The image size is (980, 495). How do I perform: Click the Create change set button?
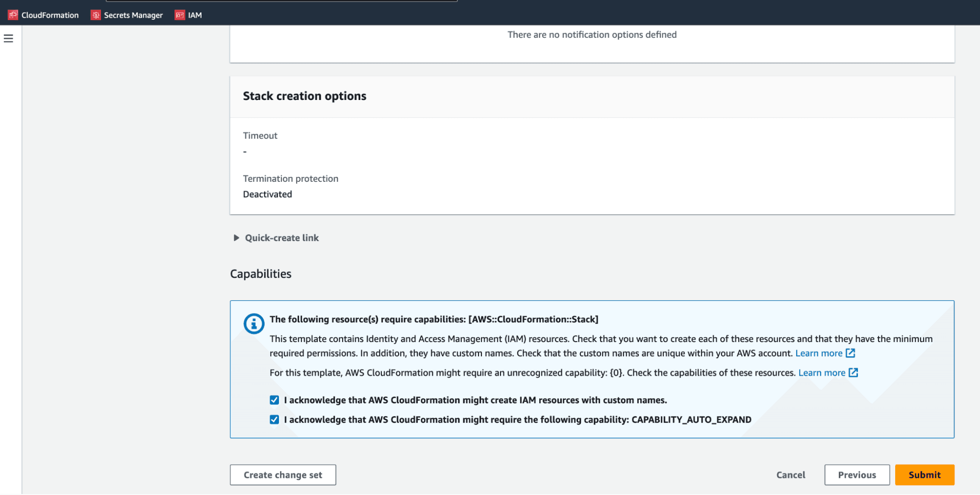pos(282,474)
